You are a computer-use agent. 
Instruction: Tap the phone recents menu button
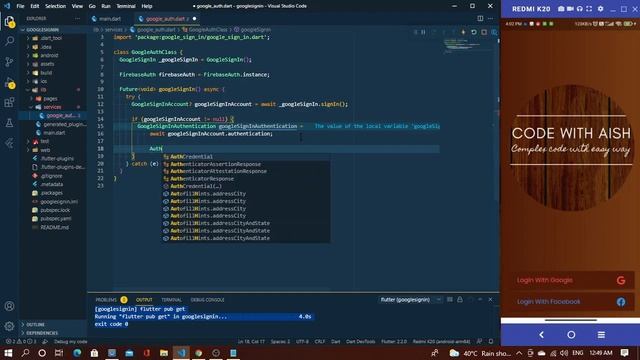point(601,335)
